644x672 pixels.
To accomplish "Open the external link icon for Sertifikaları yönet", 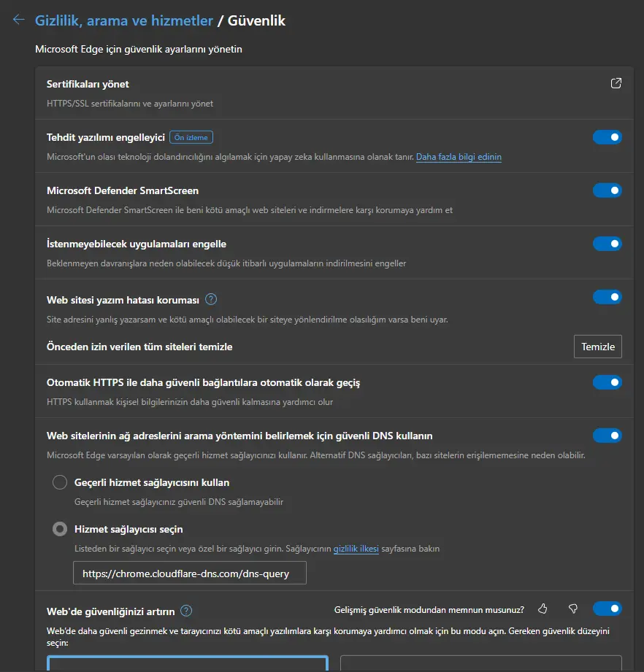I will click(x=616, y=83).
